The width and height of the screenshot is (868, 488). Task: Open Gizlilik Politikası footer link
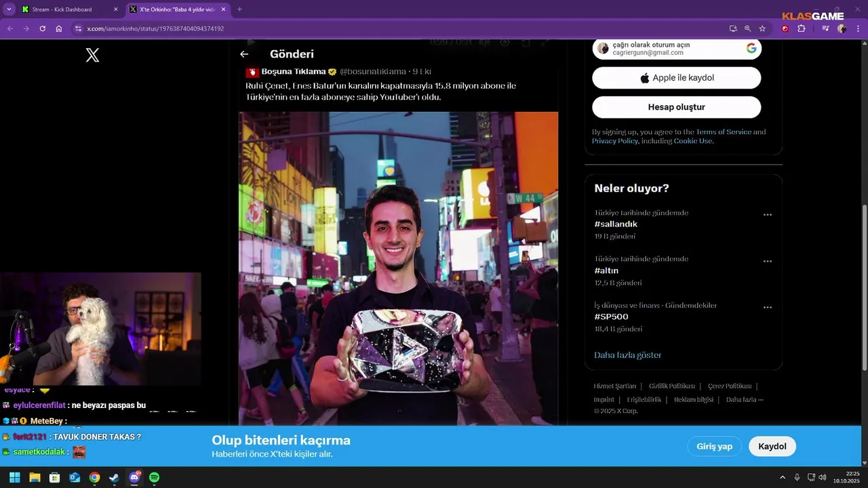coord(672,386)
